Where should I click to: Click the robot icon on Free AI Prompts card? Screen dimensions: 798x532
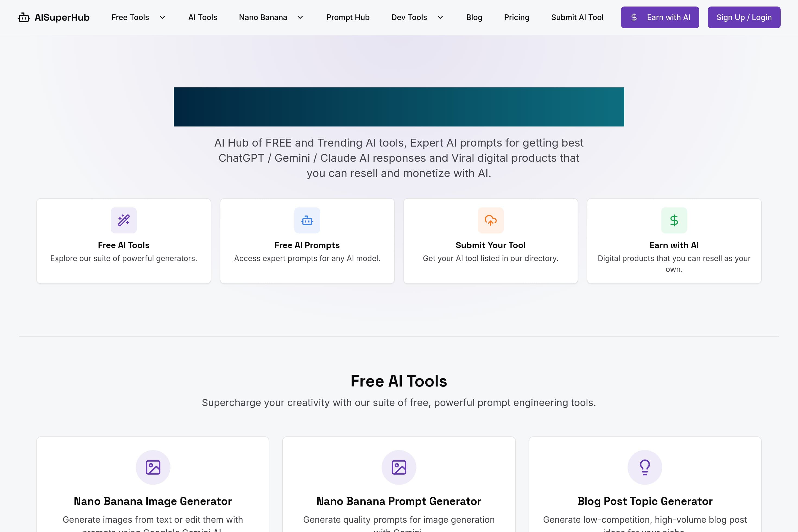tap(307, 220)
